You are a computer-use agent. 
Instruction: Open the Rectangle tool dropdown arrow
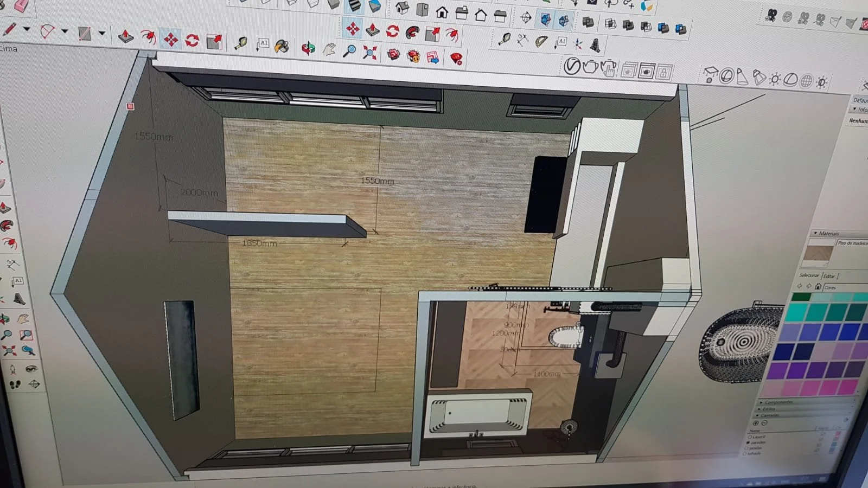click(101, 34)
